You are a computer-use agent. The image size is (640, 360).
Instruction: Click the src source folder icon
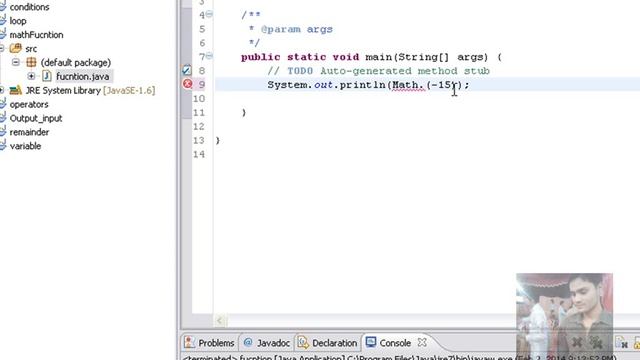[16, 48]
